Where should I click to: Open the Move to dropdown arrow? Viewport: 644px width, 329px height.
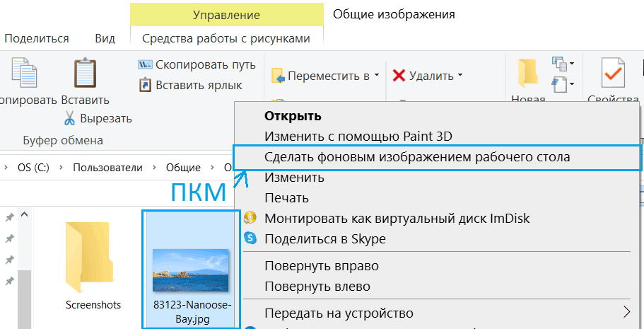[x=377, y=75]
